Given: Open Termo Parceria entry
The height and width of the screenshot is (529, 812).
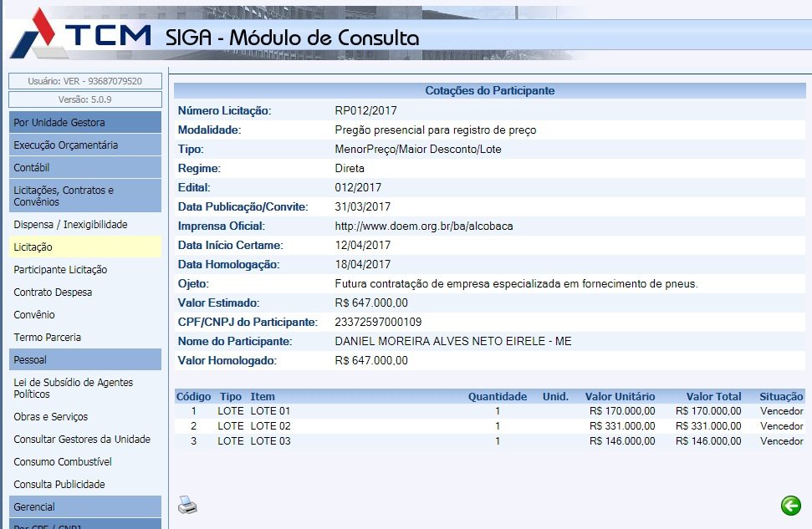Looking at the screenshot, I should click(48, 338).
